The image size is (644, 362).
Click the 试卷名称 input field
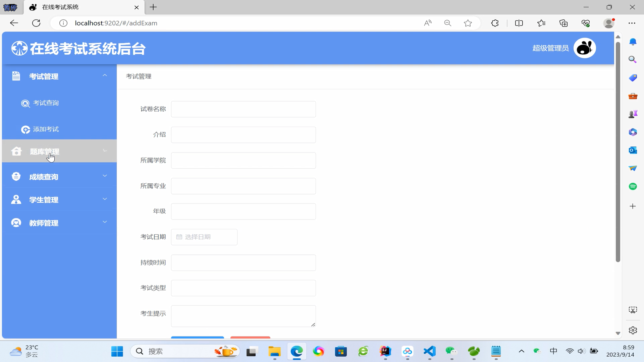click(243, 109)
